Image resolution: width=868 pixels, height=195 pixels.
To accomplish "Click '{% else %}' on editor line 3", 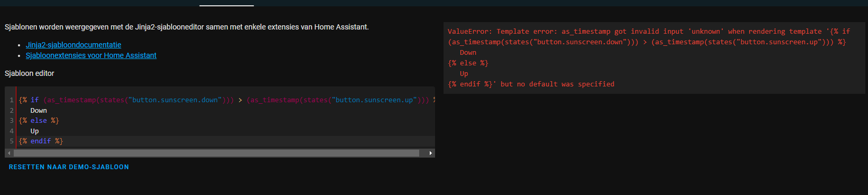I will pos(39,121).
